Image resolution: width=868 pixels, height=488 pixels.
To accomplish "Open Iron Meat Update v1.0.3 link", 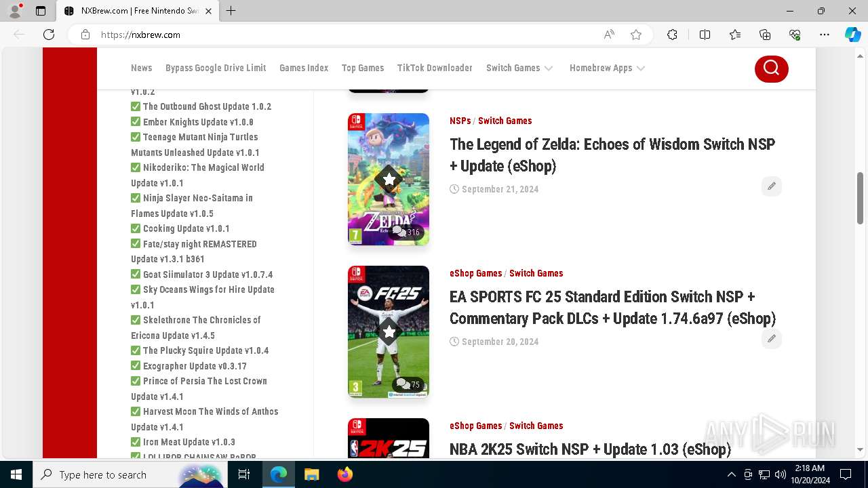I will [189, 442].
